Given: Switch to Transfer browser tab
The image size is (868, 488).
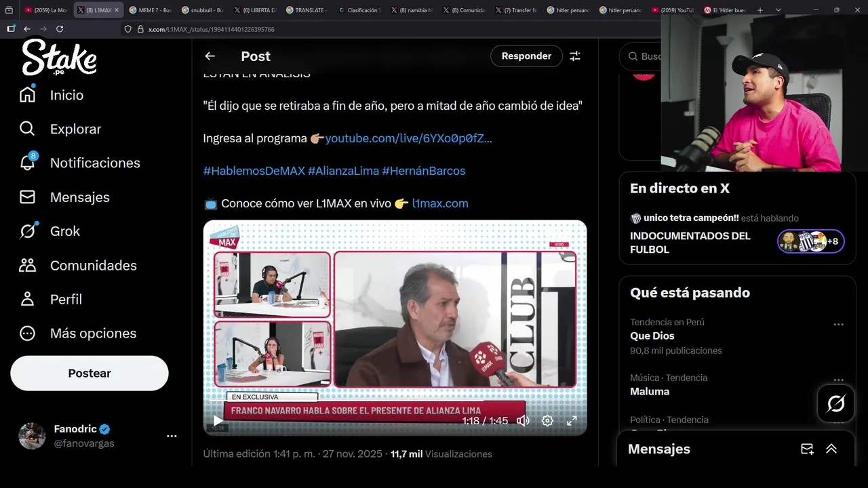Looking at the screenshot, I should (515, 10).
